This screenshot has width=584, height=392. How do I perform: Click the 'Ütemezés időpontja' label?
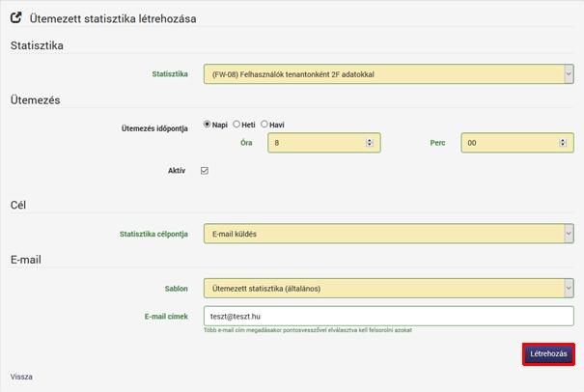click(x=154, y=128)
